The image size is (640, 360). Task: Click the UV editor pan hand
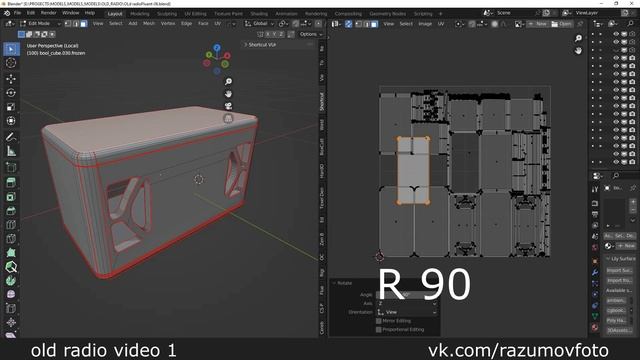pyautogui.click(x=578, y=51)
